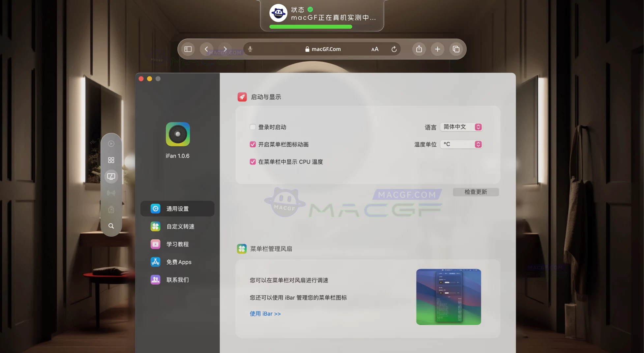This screenshot has height=353, width=644.
Task: Click the iFan 1.0.6 app icon
Action: (x=177, y=134)
